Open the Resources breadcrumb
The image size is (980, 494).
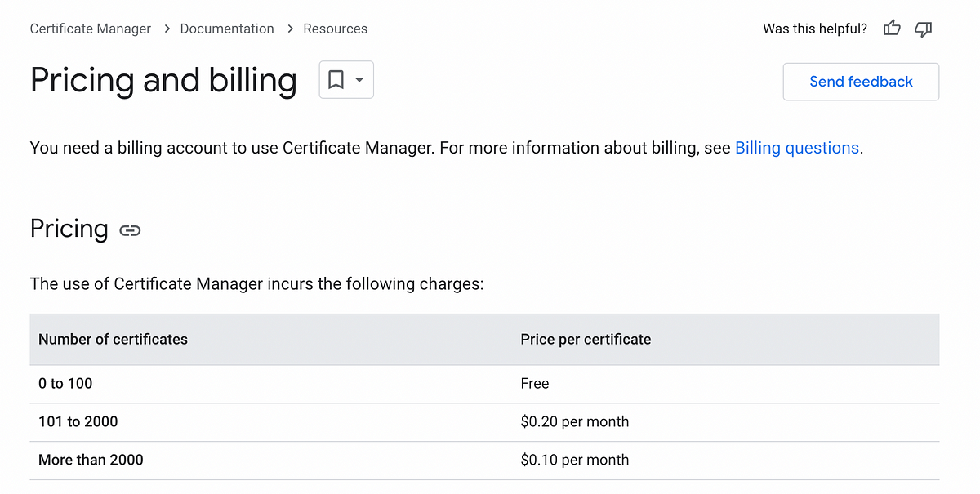[x=335, y=29]
